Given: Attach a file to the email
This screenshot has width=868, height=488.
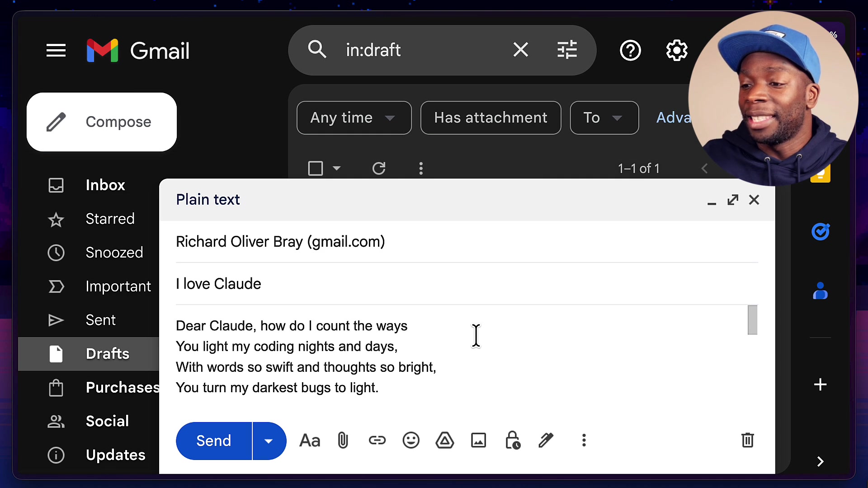Looking at the screenshot, I should [x=343, y=441].
